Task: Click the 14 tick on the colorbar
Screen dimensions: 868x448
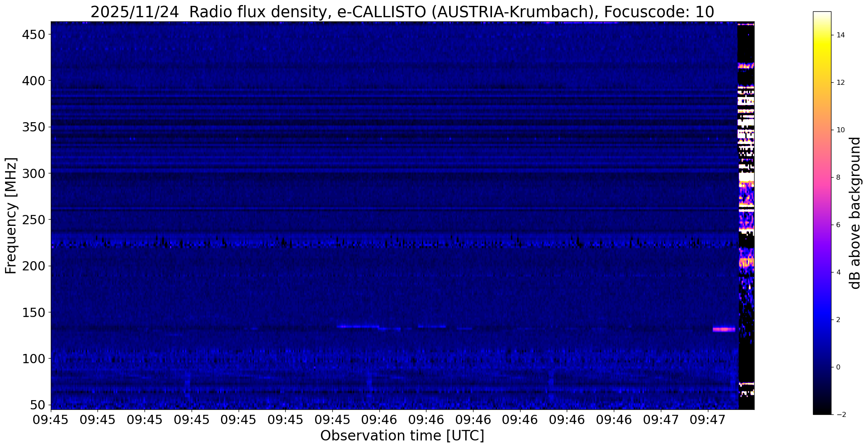Action: [x=841, y=35]
